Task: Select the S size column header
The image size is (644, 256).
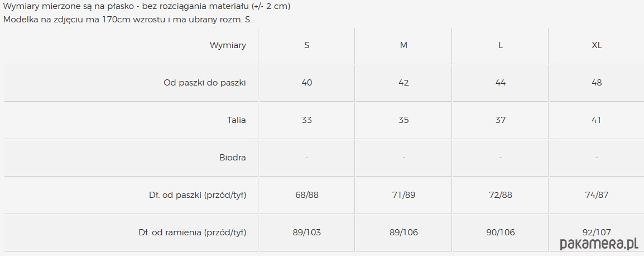Action: (x=307, y=45)
